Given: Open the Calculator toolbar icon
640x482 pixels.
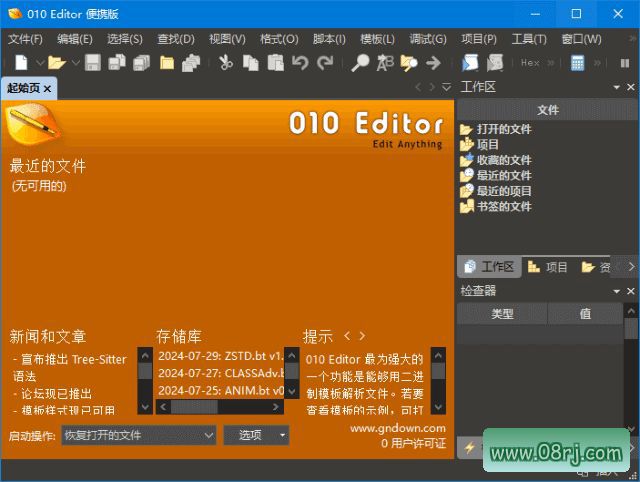Looking at the screenshot, I should (577, 63).
